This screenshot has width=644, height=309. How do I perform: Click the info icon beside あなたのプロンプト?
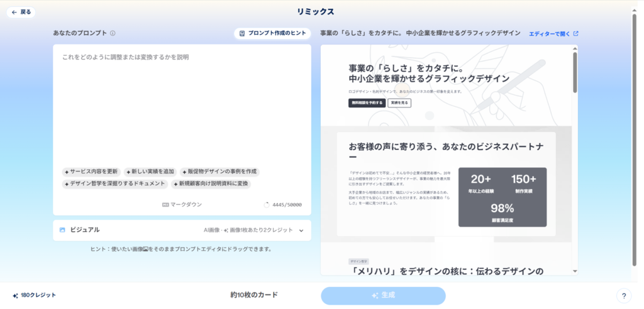click(x=113, y=33)
